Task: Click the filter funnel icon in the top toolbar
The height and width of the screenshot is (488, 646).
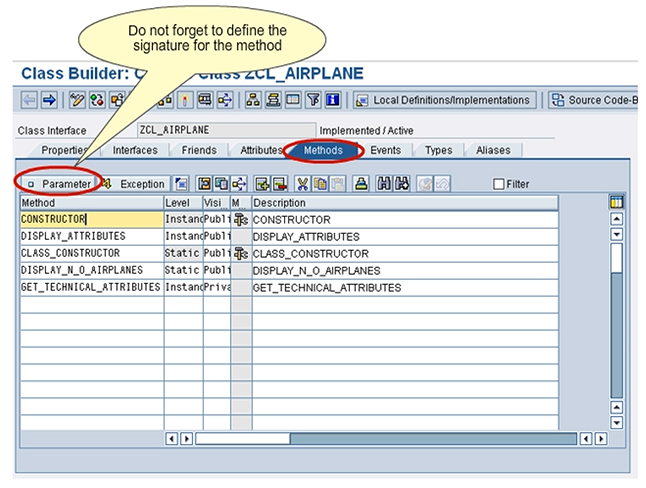Action: point(312,100)
